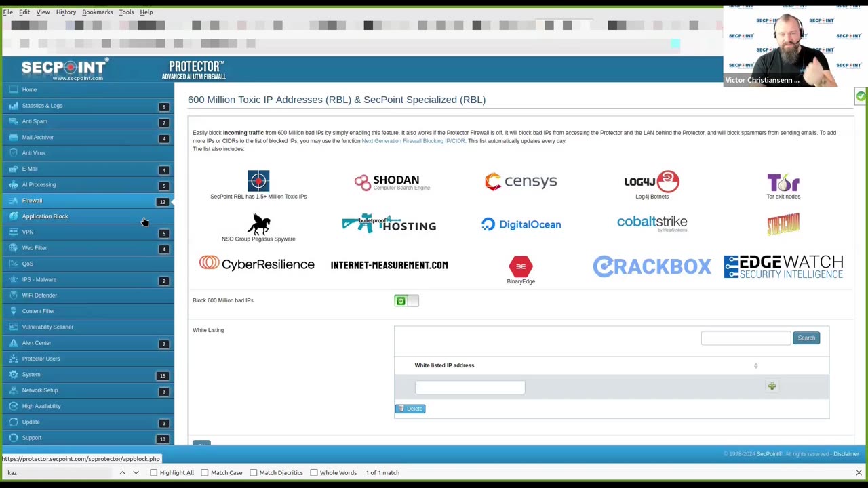The image size is (868, 488).
Task: Click the Content Filter sidebar icon
Action: (14, 311)
